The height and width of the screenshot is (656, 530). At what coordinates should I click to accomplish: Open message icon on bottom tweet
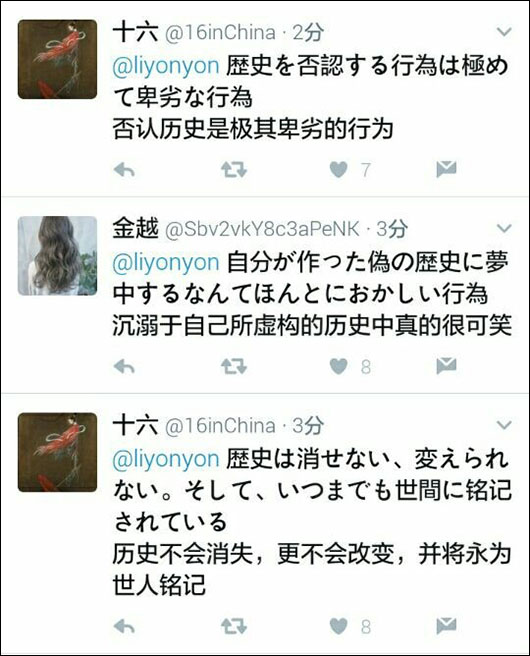[x=446, y=625]
